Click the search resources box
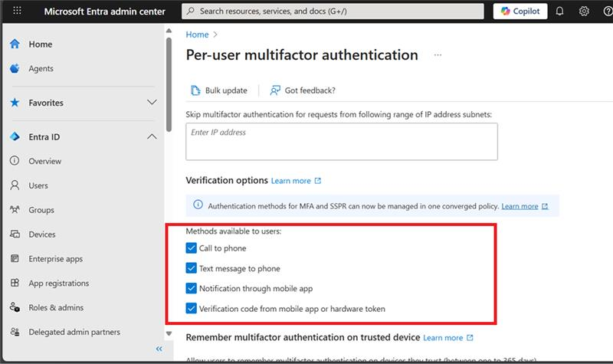This screenshot has width=613, height=364. coord(333,11)
